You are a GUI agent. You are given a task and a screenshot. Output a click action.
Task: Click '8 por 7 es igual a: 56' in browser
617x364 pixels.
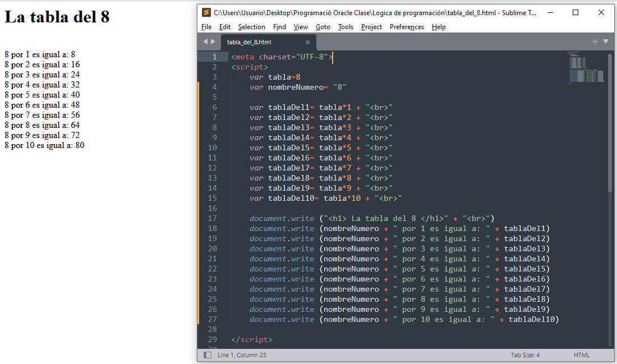(x=42, y=115)
